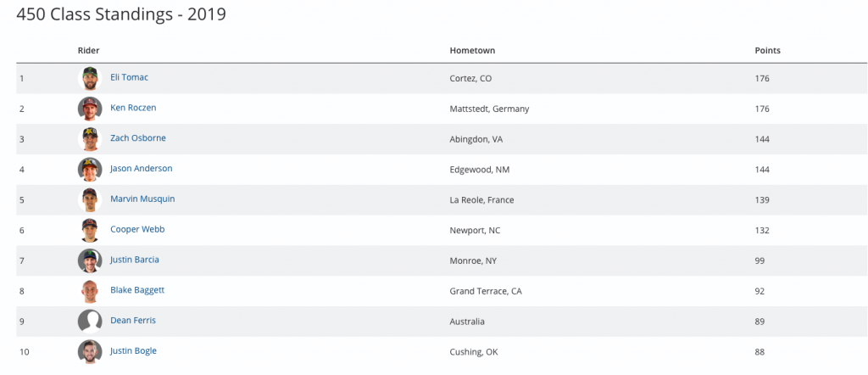The height and width of the screenshot is (375, 868).
Task: Click Justin Bogle's avatar photo
Action: tap(90, 352)
